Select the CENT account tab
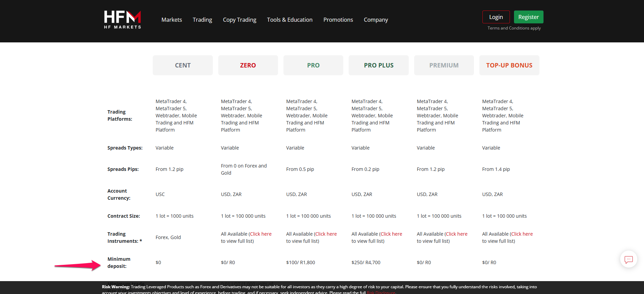 pos(183,65)
